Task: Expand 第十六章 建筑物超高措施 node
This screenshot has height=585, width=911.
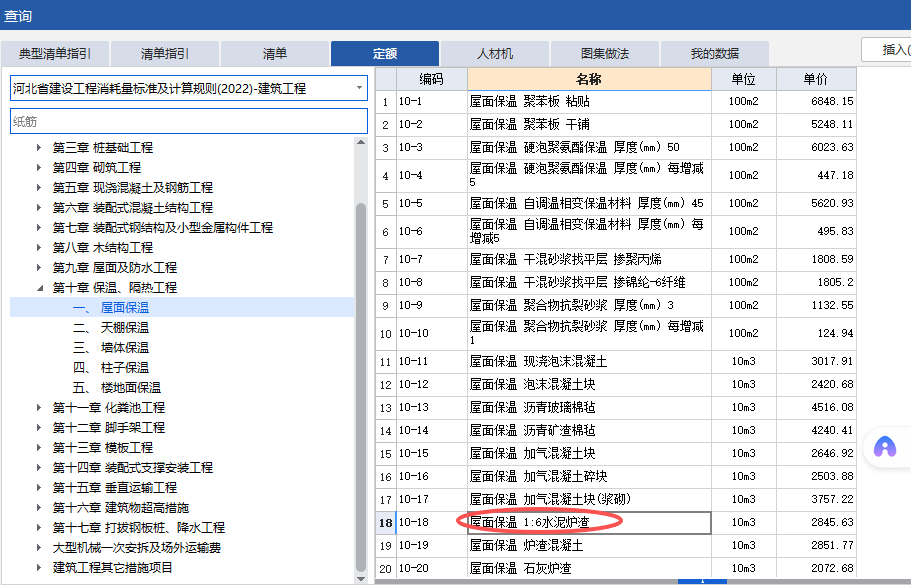Action: (x=39, y=508)
